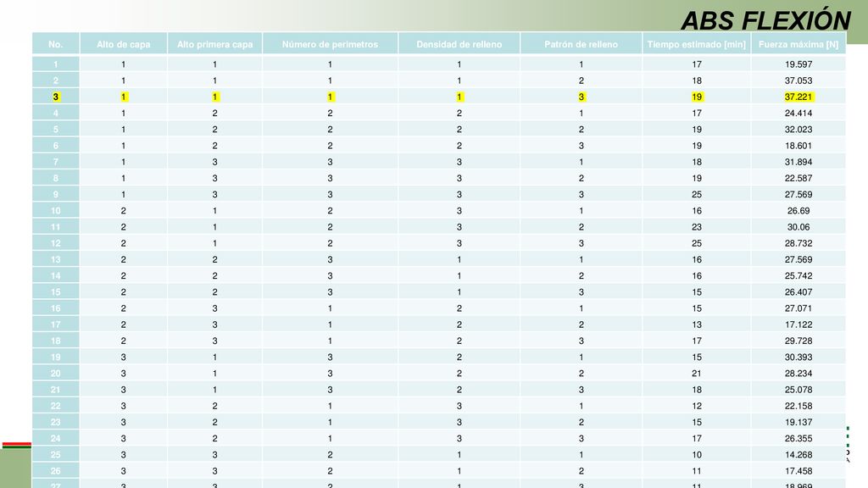The width and height of the screenshot is (868, 488).
Task: Click the force value 28.732
Action: point(798,243)
